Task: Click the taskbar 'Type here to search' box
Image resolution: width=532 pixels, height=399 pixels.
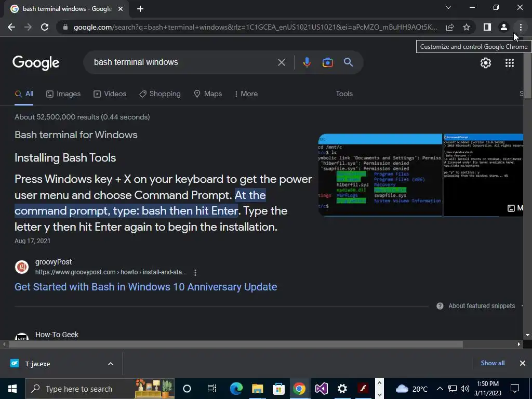Action: tap(100, 389)
